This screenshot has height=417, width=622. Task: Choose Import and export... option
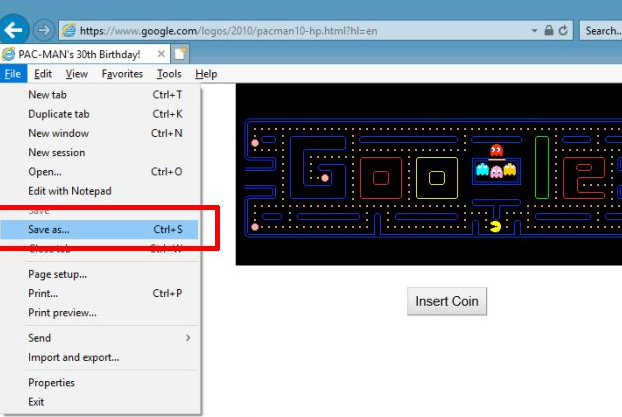(x=73, y=357)
